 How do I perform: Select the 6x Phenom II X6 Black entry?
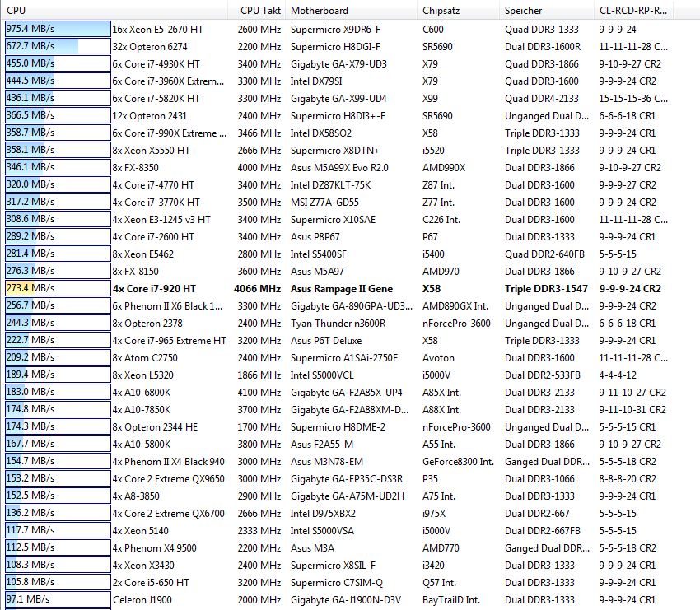coord(167,306)
